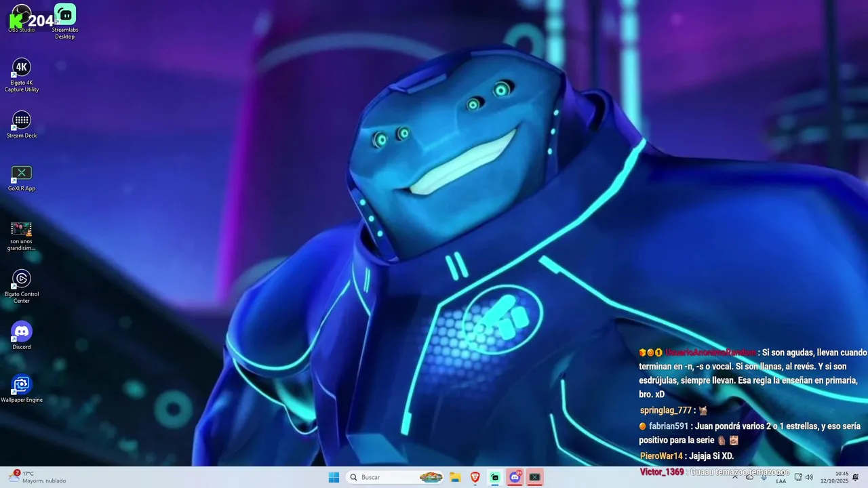Click chat username Victor_1369

pyautogui.click(x=662, y=471)
